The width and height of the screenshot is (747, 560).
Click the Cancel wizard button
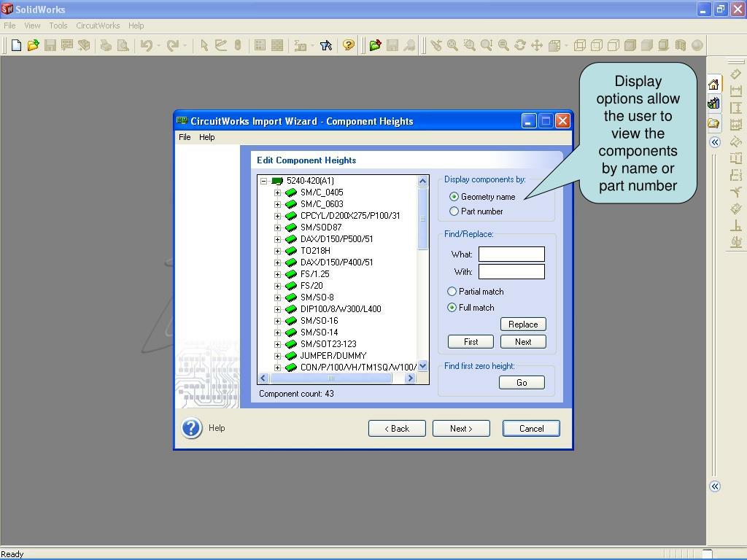531,429
